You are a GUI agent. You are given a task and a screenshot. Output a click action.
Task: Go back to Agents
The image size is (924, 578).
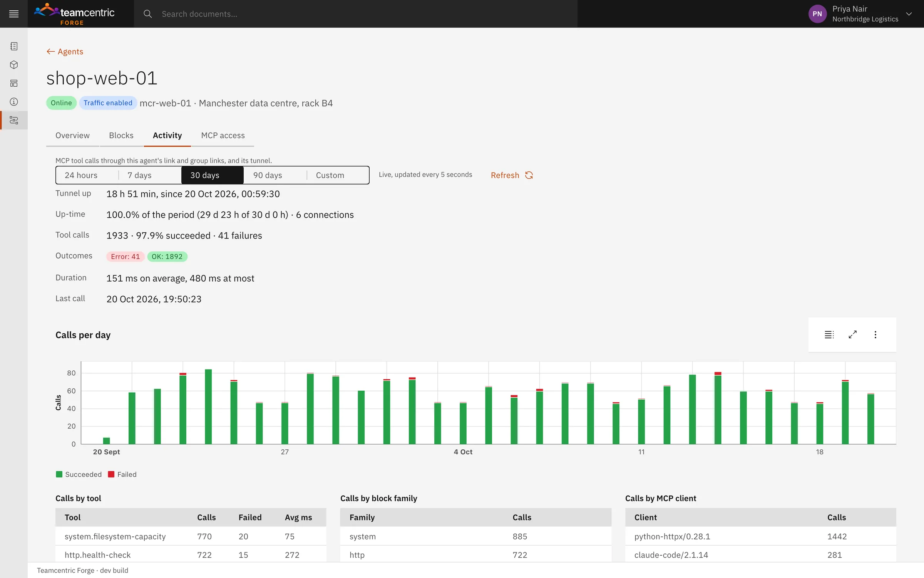coord(65,52)
